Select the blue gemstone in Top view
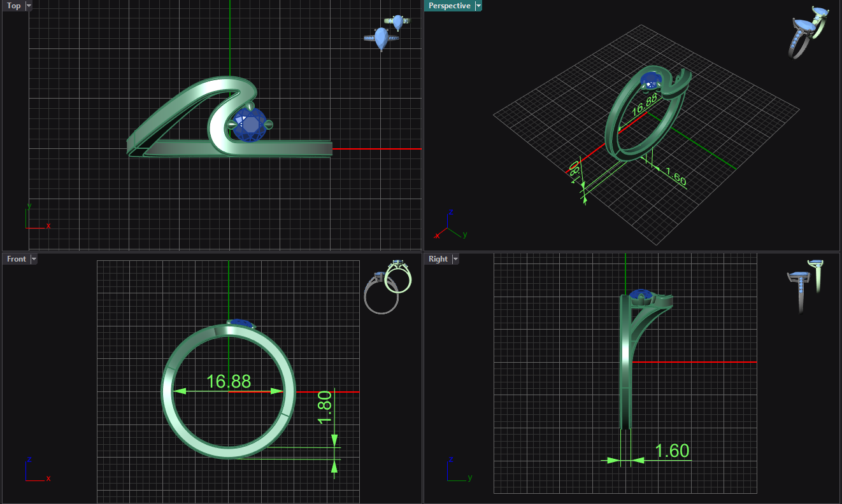The height and width of the screenshot is (504, 842). (249, 125)
